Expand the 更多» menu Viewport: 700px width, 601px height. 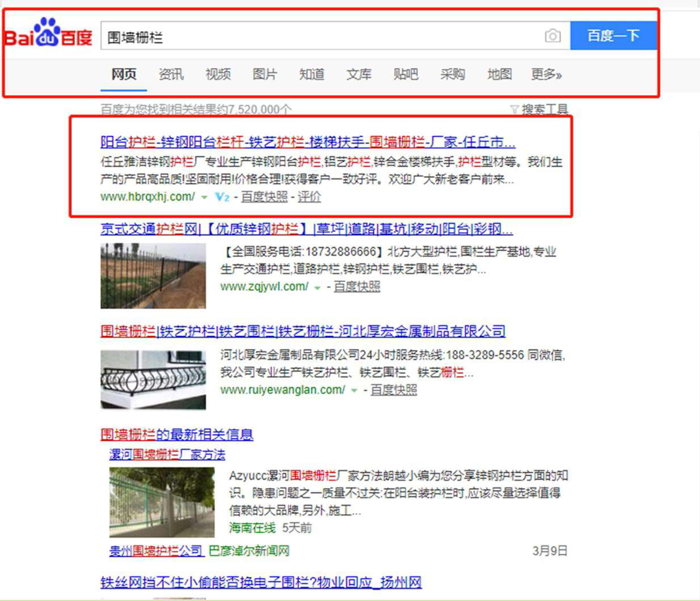pyautogui.click(x=546, y=74)
